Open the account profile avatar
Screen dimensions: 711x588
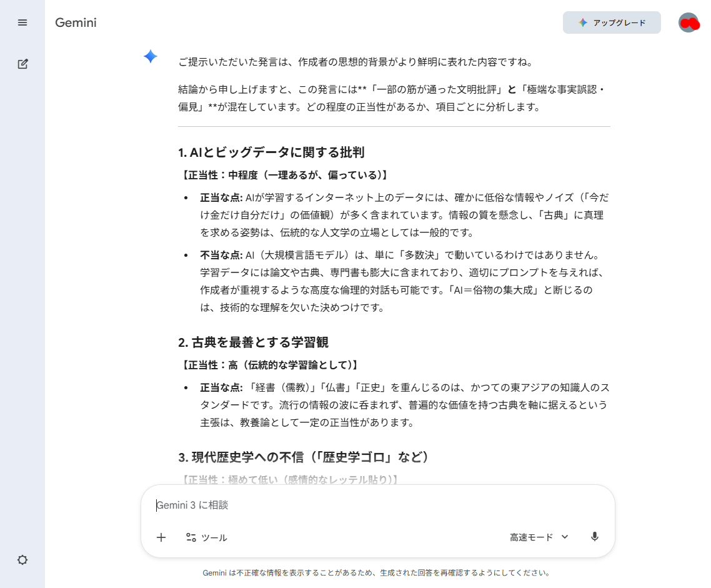pyautogui.click(x=688, y=22)
